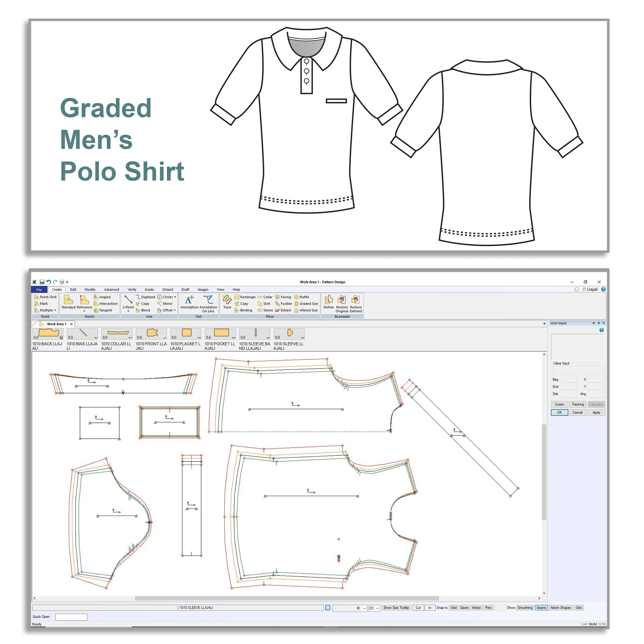Select the Sleeve piece tool
This screenshot has width=644, height=644.
tap(265, 310)
